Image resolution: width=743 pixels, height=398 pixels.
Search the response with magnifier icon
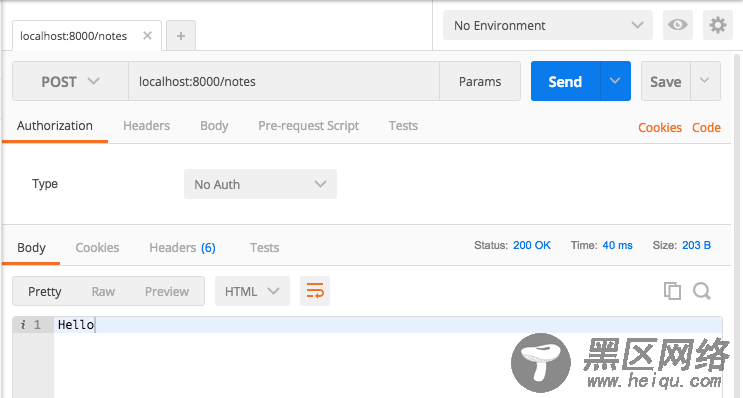(x=702, y=291)
